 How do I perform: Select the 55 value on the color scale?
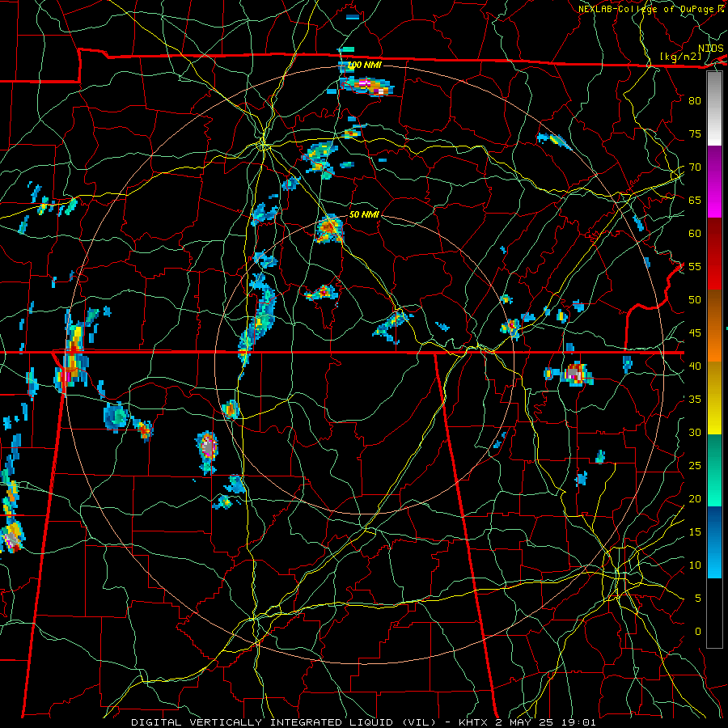click(x=695, y=266)
